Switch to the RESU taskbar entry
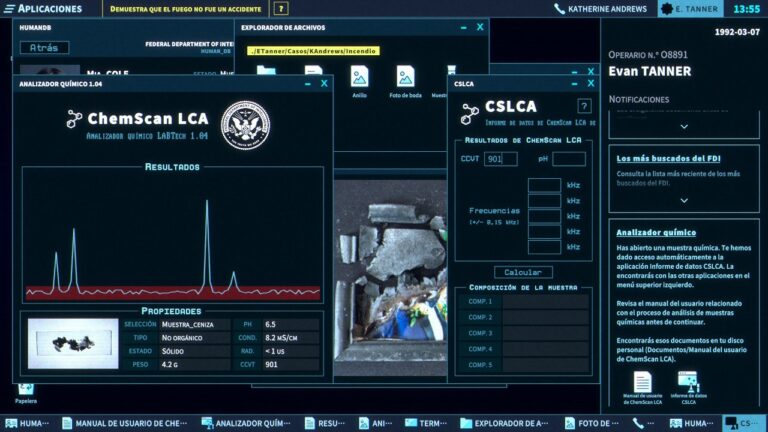Screen dimensions: 768x432 [x=325, y=423]
